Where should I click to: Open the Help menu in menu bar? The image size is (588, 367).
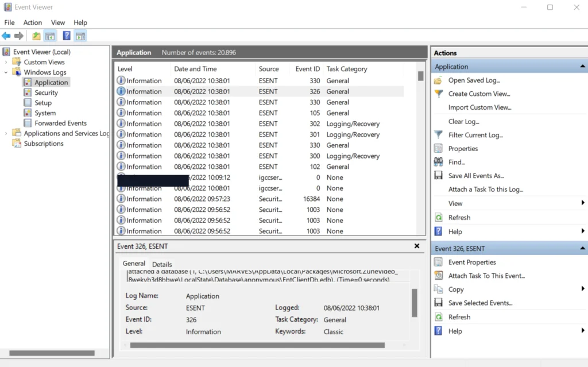[80, 22]
